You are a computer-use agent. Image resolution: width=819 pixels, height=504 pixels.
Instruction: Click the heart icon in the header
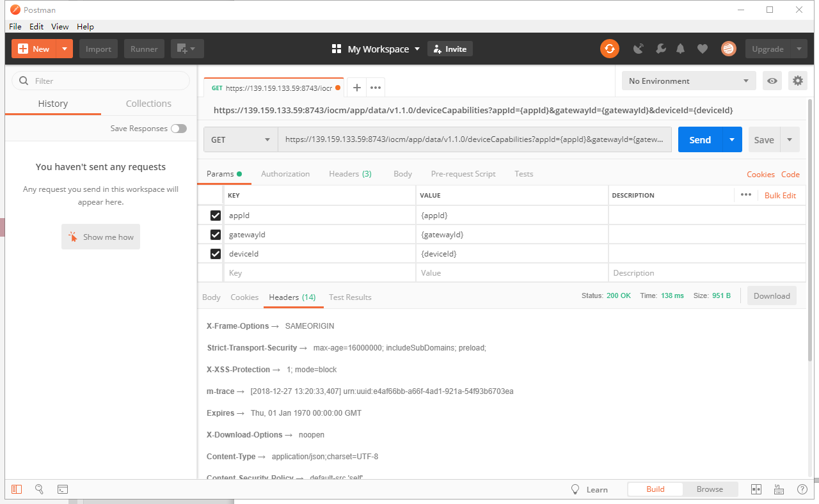tap(703, 49)
